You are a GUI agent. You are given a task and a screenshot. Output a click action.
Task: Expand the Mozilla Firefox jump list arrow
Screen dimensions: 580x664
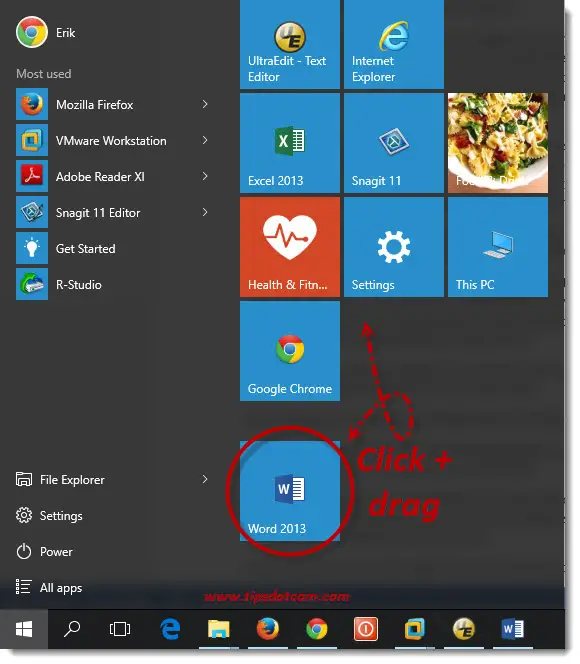pyautogui.click(x=205, y=104)
